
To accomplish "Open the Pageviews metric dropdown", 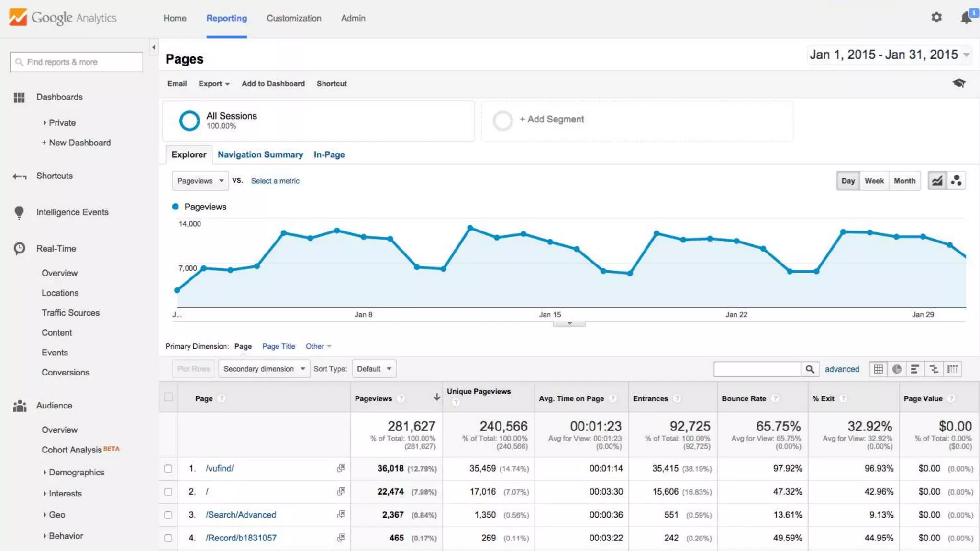I will click(200, 181).
